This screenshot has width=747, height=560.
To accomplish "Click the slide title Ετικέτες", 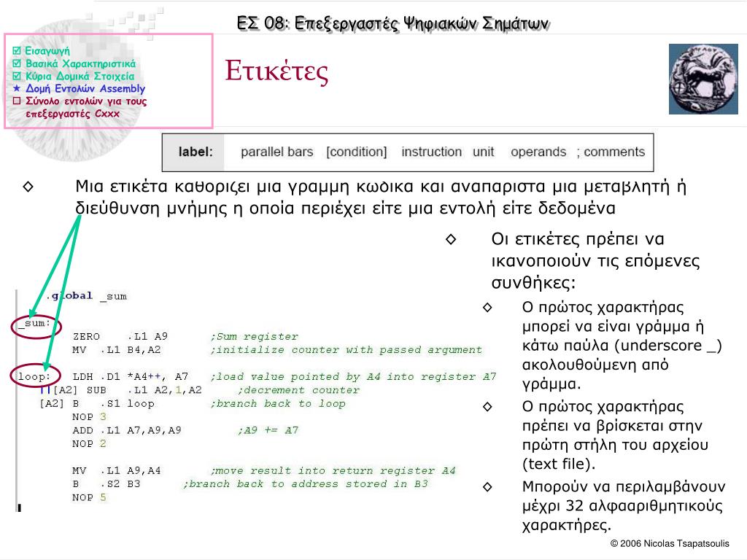I will [x=276, y=71].
